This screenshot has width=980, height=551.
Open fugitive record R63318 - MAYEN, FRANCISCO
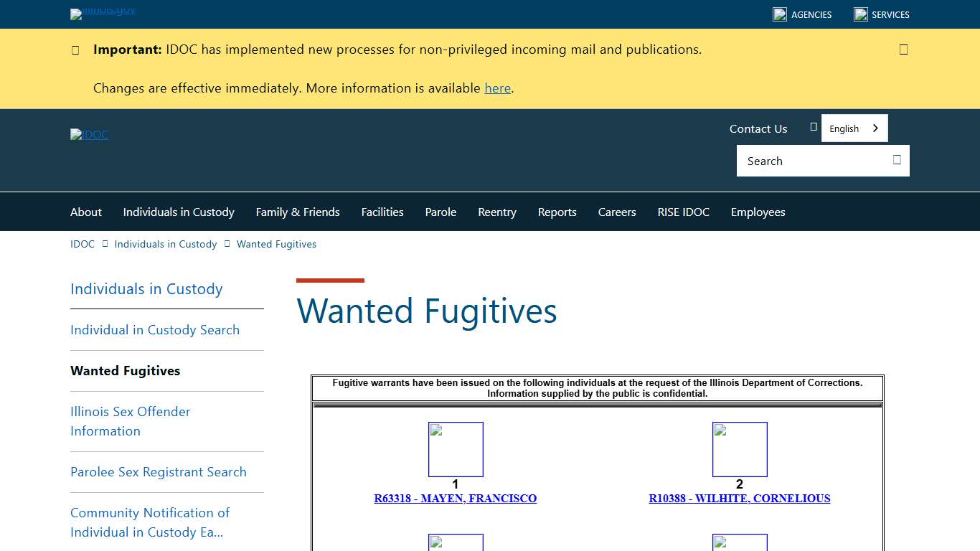455,498
